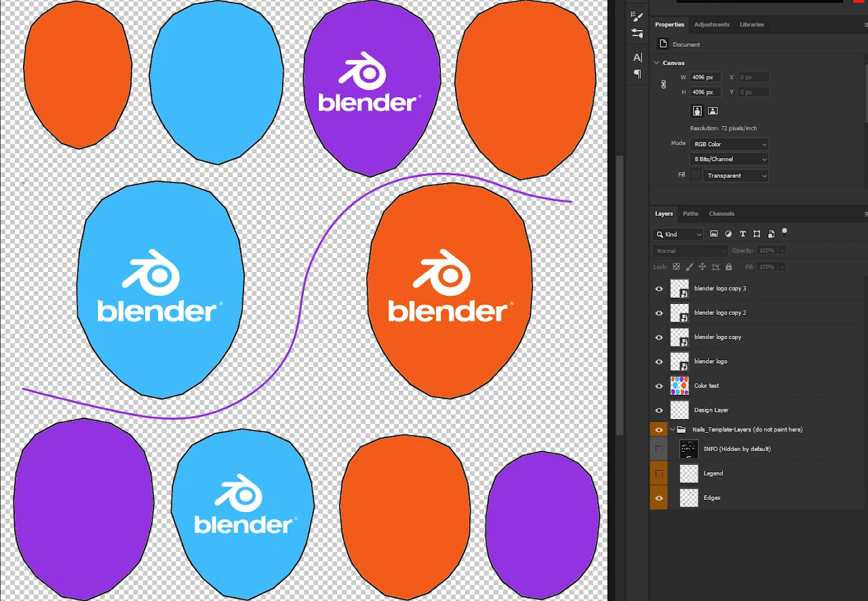Image resolution: width=868 pixels, height=601 pixels.
Task: Select the Design Layer name
Action: 711,410
